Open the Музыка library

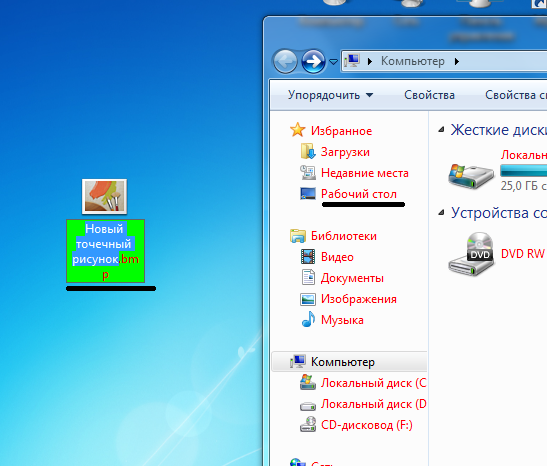click(x=342, y=320)
